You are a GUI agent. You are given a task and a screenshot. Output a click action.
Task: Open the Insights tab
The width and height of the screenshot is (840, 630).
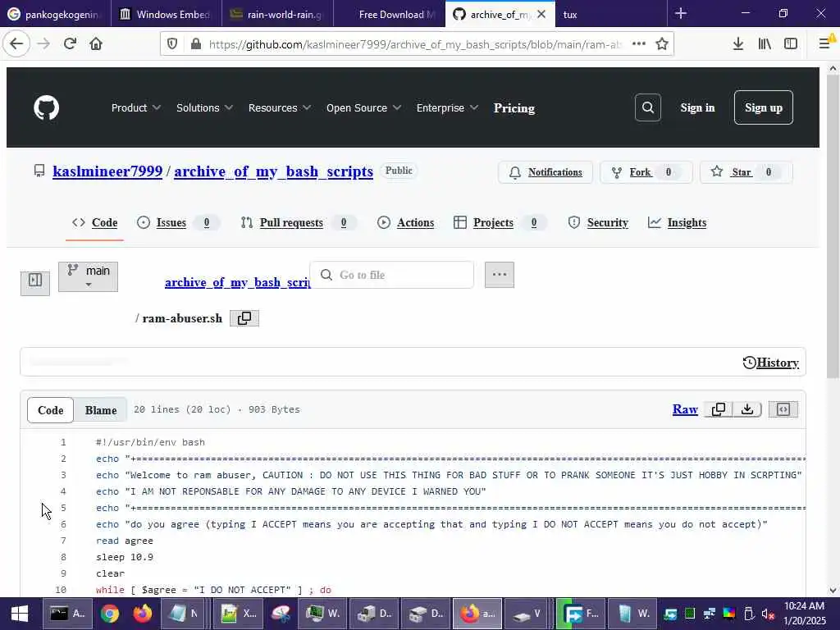[677, 223]
